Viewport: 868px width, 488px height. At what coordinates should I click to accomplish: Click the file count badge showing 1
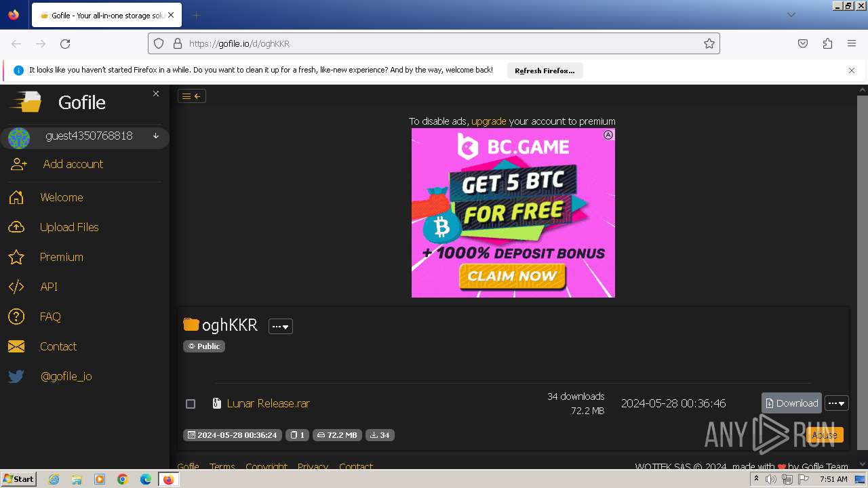pos(297,435)
